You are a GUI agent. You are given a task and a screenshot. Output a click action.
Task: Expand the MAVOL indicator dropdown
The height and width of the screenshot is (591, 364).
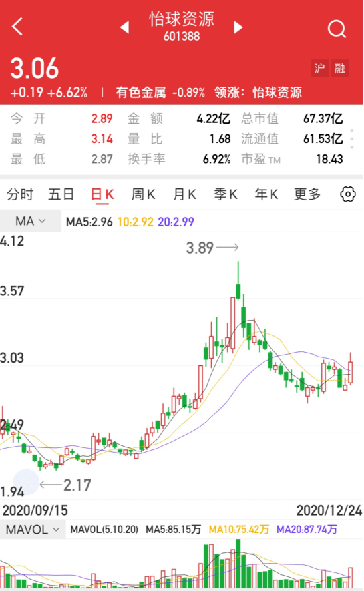click(x=33, y=530)
